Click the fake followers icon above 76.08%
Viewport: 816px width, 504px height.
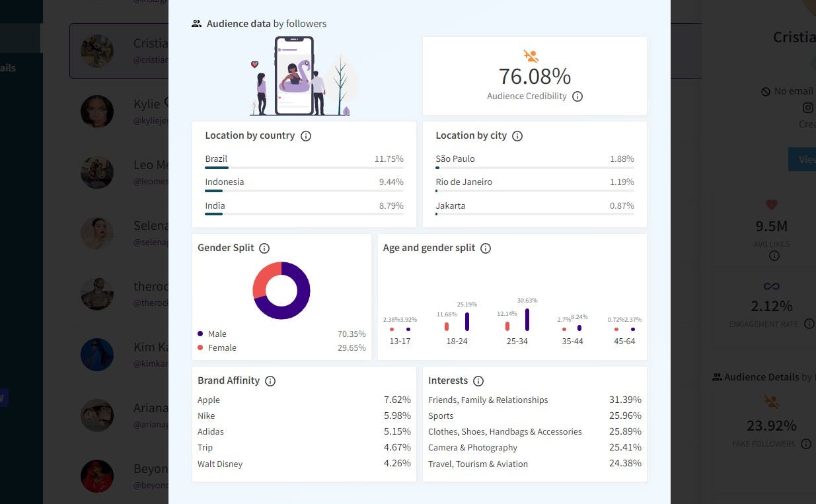531,56
